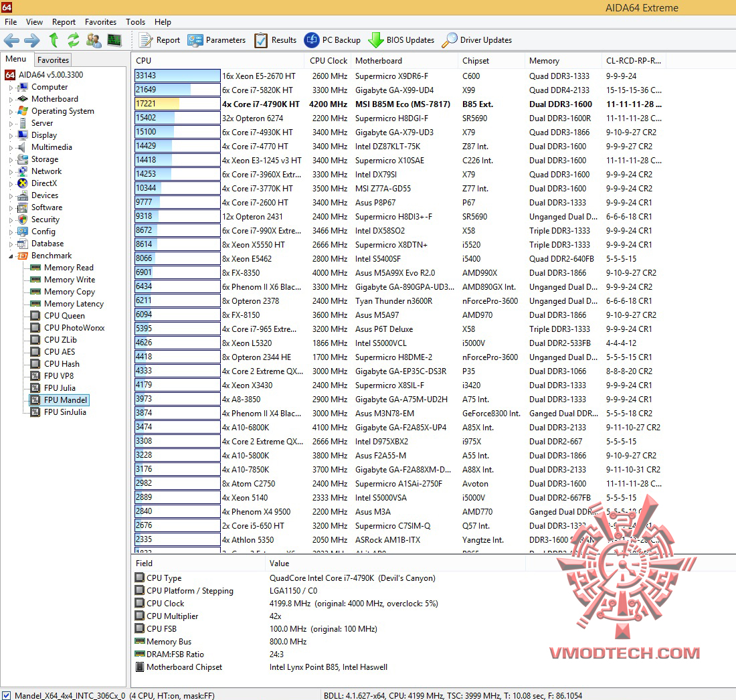This screenshot has width=736, height=700.
Task: Click the Results toolbar button
Action: [276, 40]
